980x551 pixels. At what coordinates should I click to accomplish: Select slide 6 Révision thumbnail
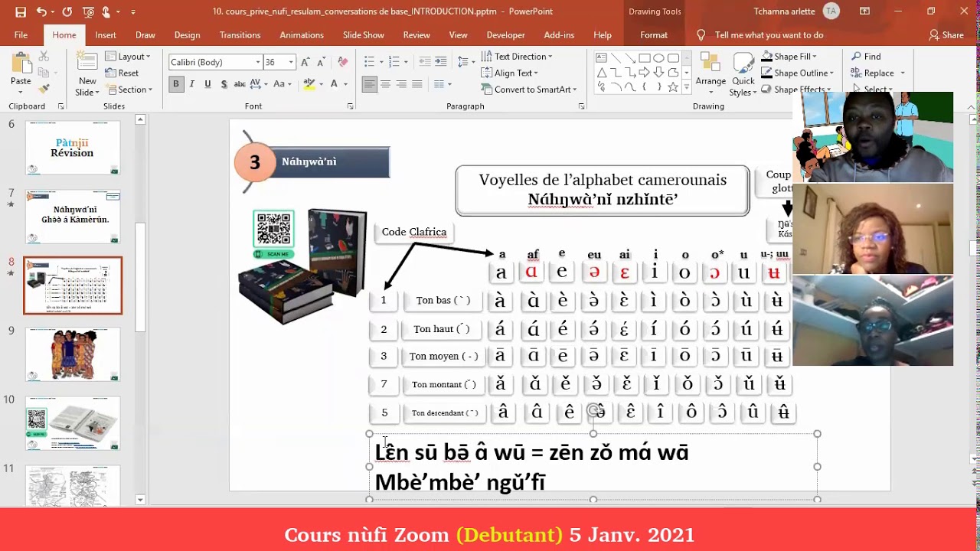[x=73, y=148]
